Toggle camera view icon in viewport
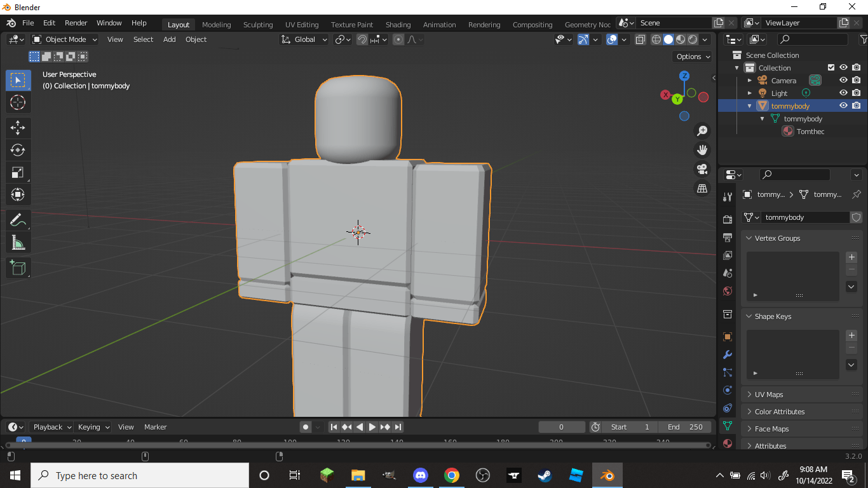This screenshot has height=488, width=868. point(702,169)
